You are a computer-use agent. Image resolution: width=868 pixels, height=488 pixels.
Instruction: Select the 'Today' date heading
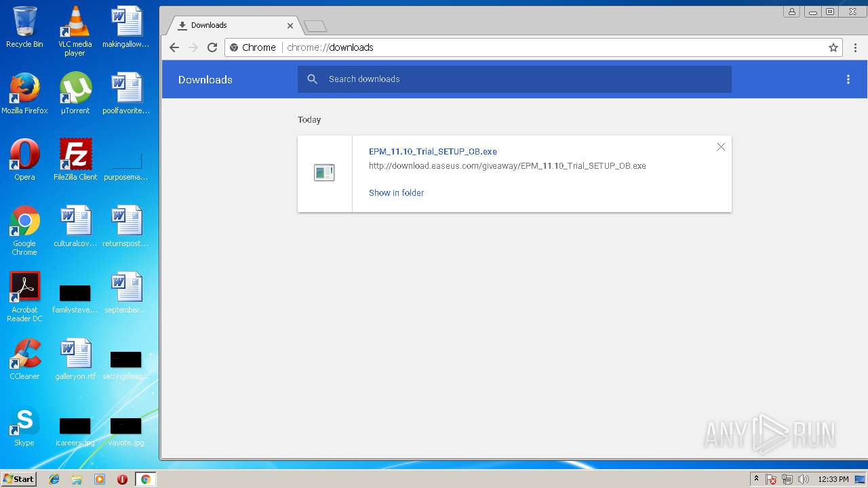(x=309, y=120)
